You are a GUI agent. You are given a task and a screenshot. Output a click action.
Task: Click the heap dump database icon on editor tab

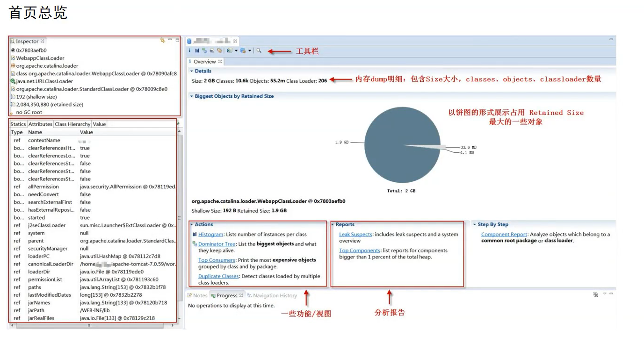(189, 41)
